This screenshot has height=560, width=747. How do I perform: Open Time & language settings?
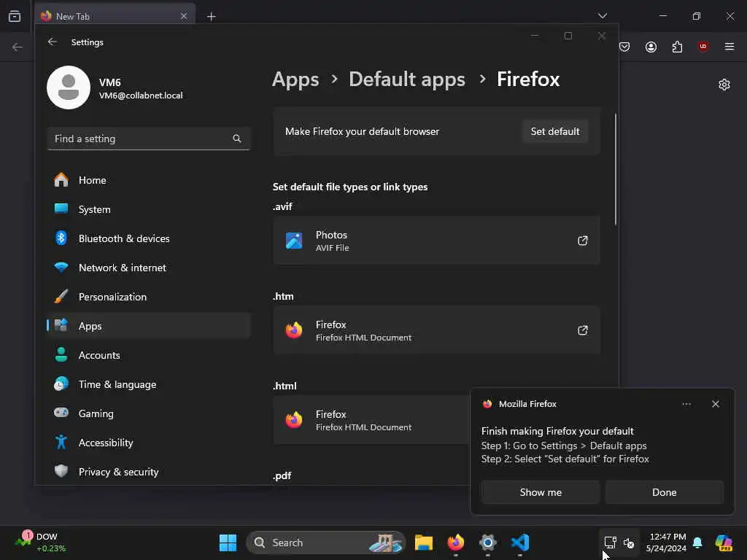click(x=149, y=384)
